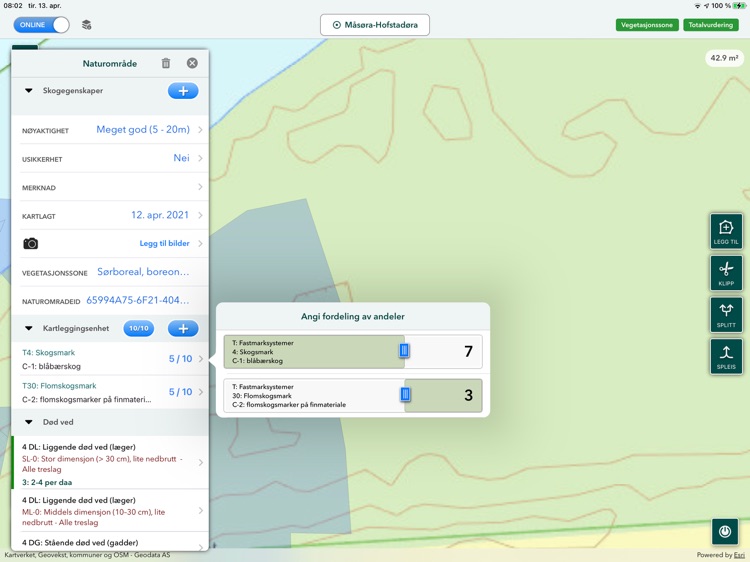Open the USIKKERHET Nei row
750x562 pixels.
[110, 158]
